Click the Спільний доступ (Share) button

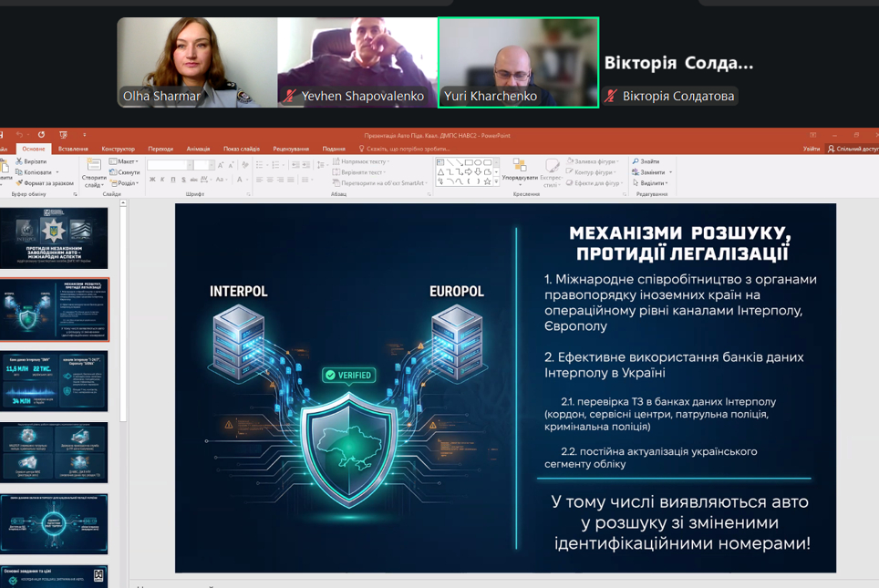[x=853, y=149]
